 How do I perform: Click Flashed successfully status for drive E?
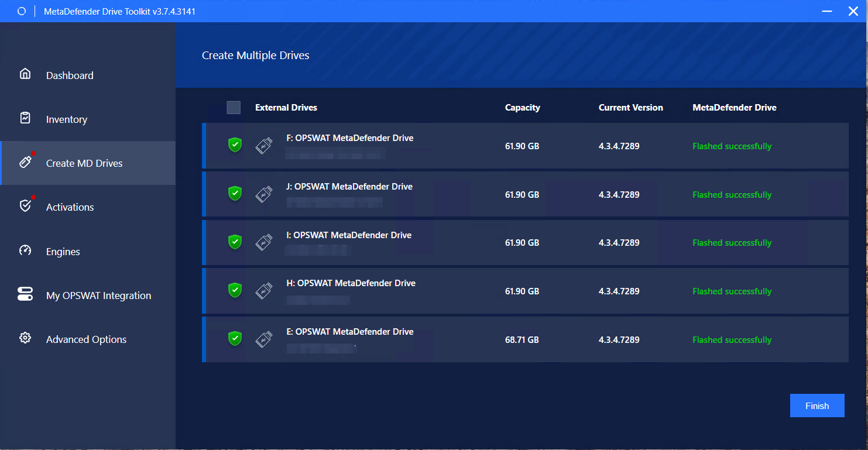732,340
